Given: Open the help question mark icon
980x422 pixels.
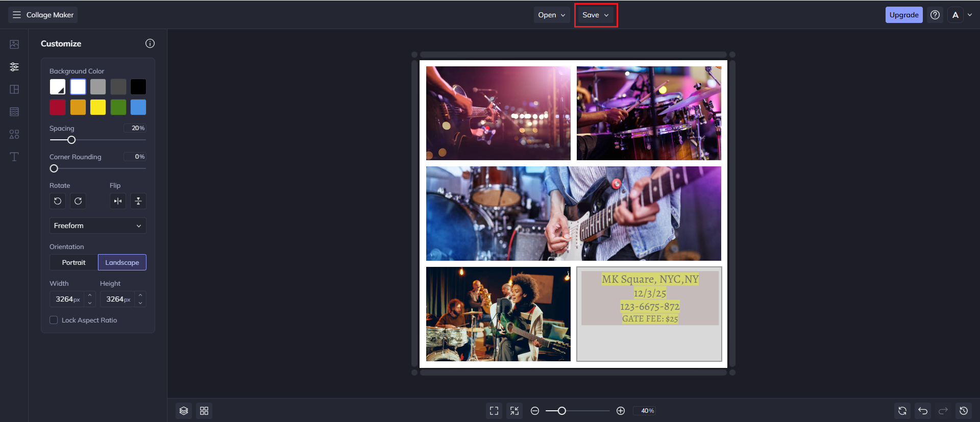Looking at the screenshot, I should pos(935,15).
